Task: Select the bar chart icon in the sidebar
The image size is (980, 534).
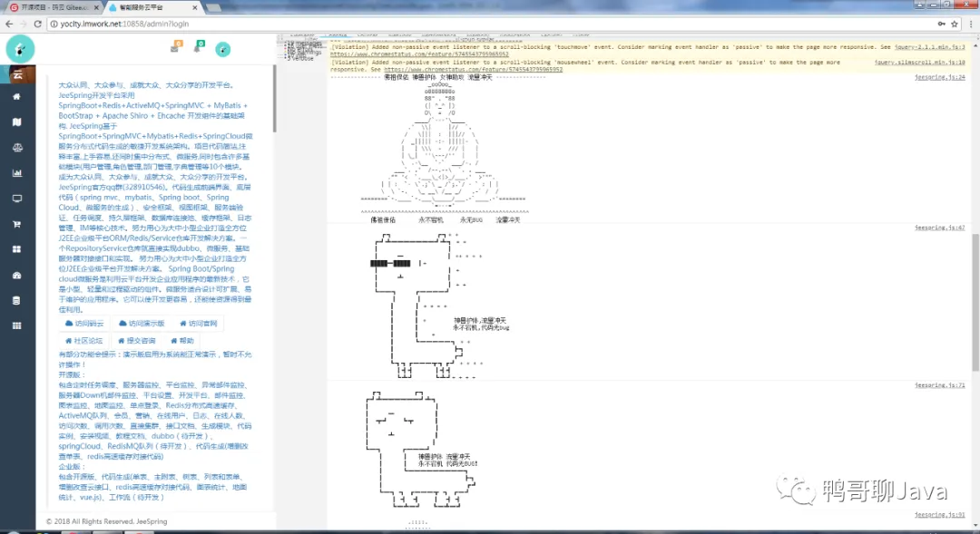Action: (17, 173)
